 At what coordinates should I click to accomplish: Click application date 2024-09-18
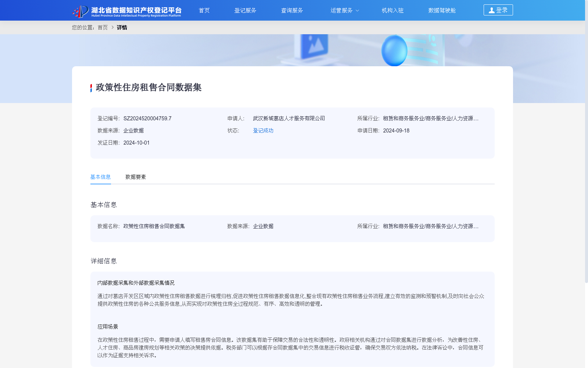click(396, 131)
